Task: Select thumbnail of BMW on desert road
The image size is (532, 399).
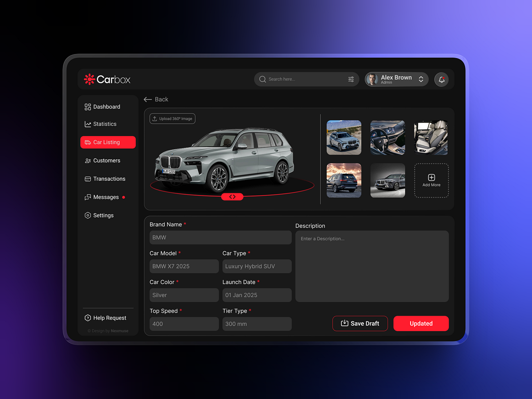Action: 344,137
